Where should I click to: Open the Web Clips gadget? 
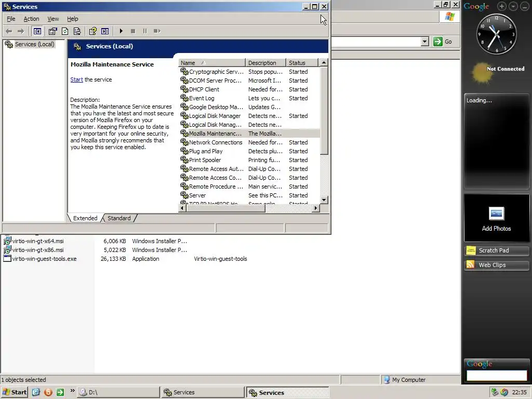(x=496, y=265)
